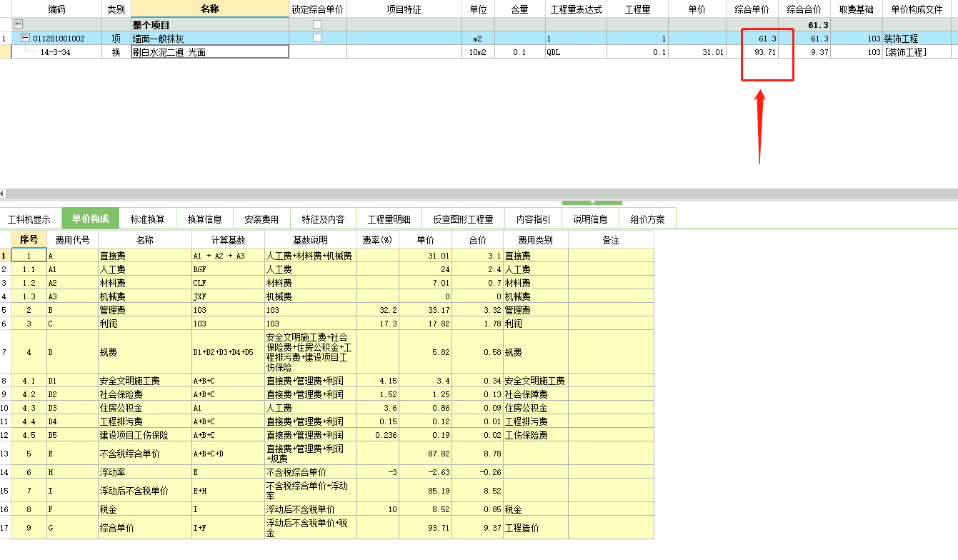Open the 工料机显示 tab
This screenshot has width=958, height=560.
coord(29,219)
